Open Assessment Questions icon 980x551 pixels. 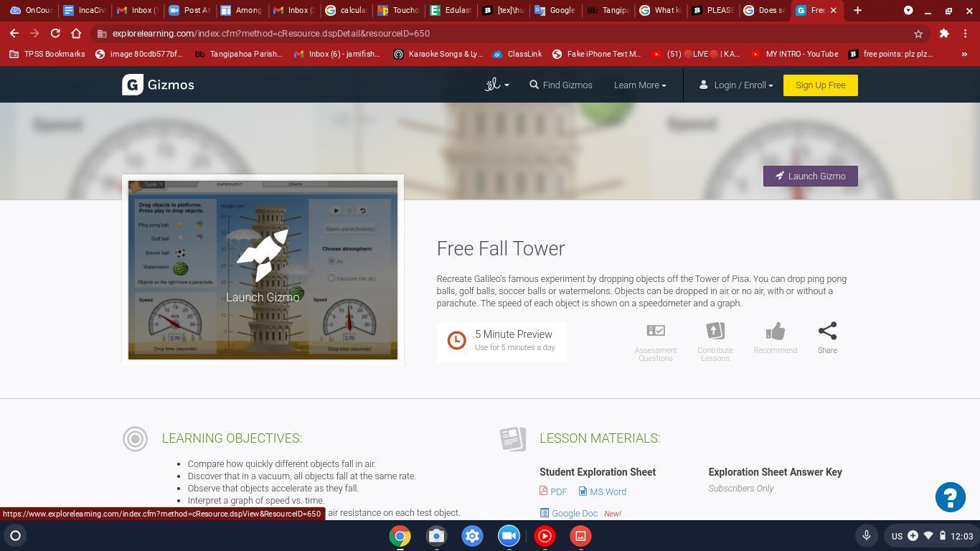pyautogui.click(x=655, y=342)
